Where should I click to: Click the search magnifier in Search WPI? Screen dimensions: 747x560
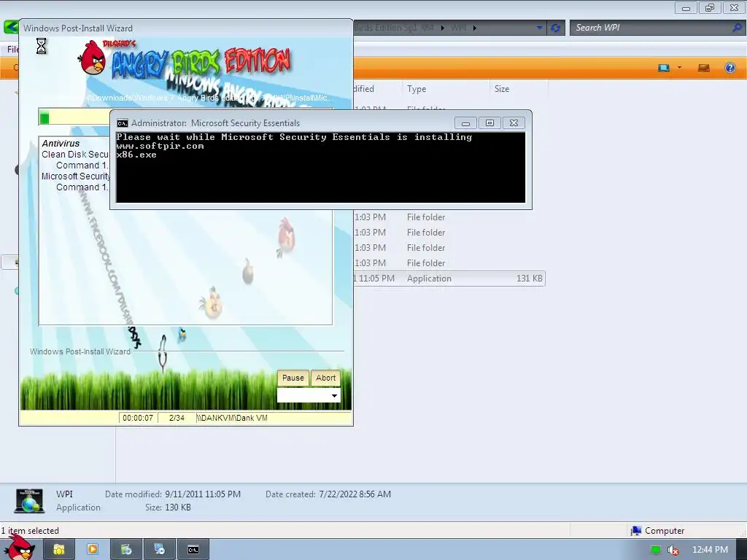pos(737,28)
